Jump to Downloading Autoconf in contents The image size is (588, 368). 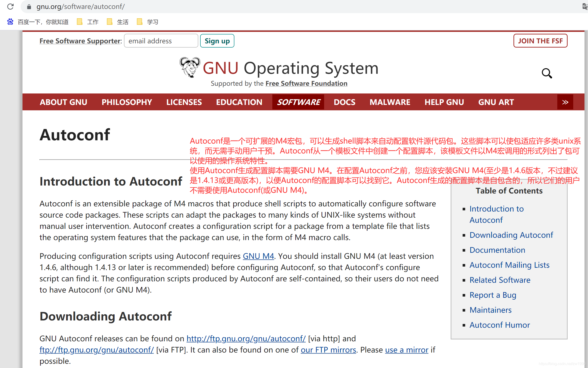pyautogui.click(x=511, y=235)
